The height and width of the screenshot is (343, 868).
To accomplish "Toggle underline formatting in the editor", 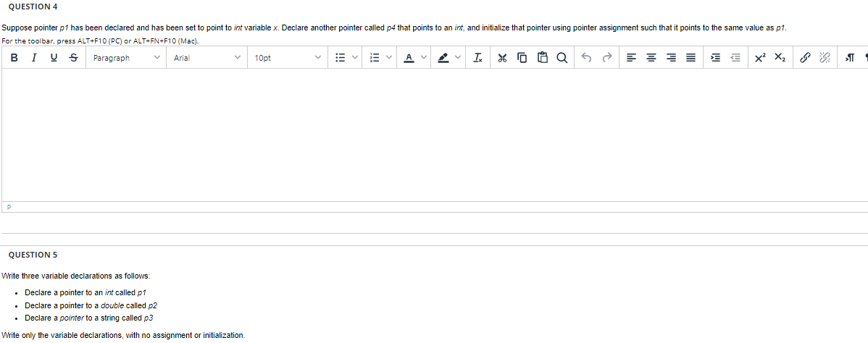I will tap(54, 58).
